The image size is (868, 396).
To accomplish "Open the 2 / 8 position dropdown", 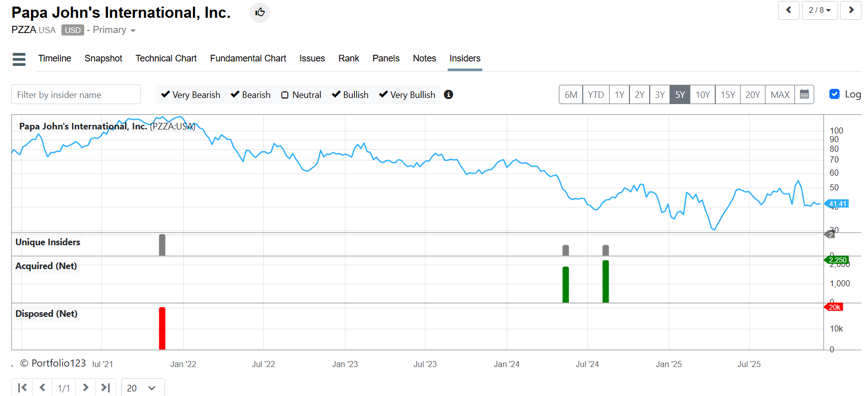I will pos(819,10).
